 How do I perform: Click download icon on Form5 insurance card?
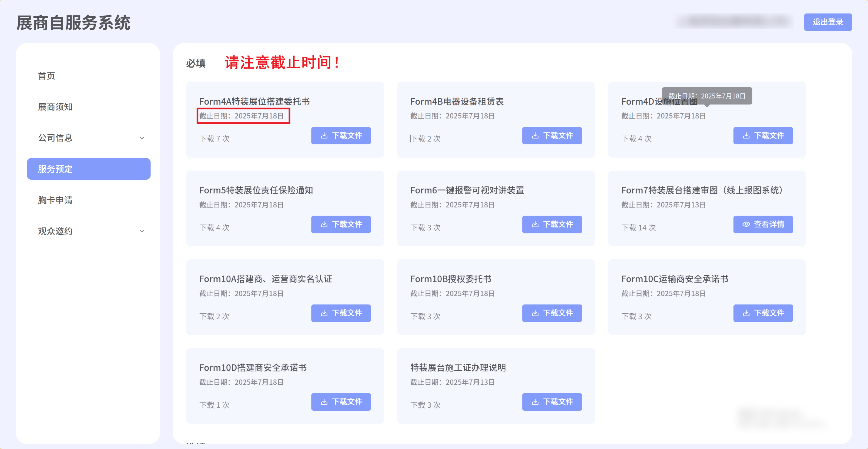click(324, 224)
